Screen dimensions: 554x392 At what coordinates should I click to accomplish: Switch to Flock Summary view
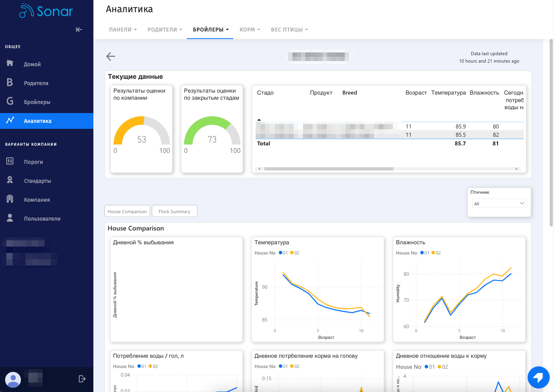(x=175, y=211)
